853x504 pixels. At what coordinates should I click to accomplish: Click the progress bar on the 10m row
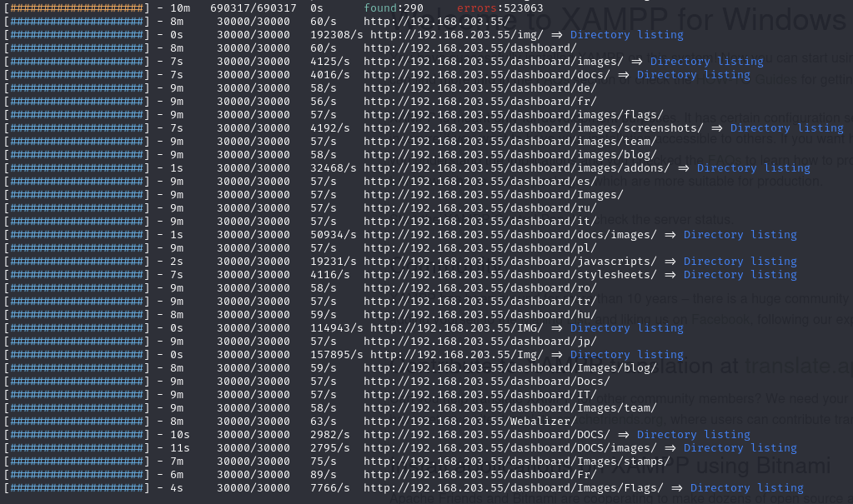(77, 8)
